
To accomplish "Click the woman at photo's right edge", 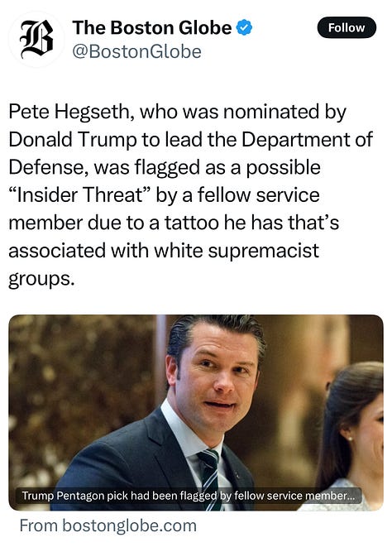I will pos(352,436).
